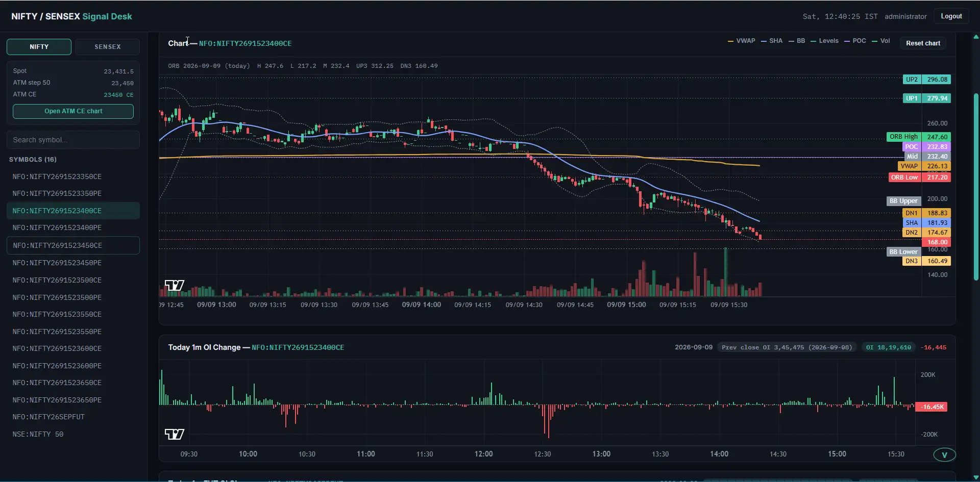Select symbol NFO:NIFTY2691523500PE
The height and width of the screenshot is (482, 980).
click(73, 297)
